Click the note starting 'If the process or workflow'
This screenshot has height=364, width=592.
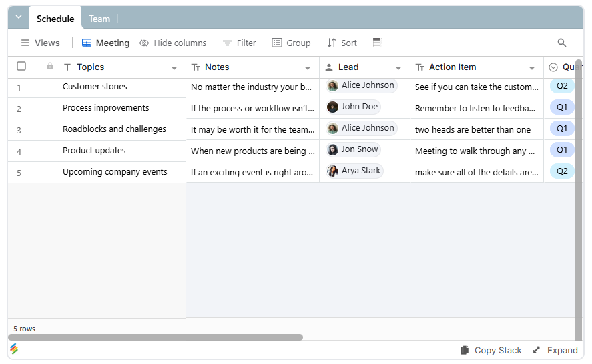[x=252, y=109]
